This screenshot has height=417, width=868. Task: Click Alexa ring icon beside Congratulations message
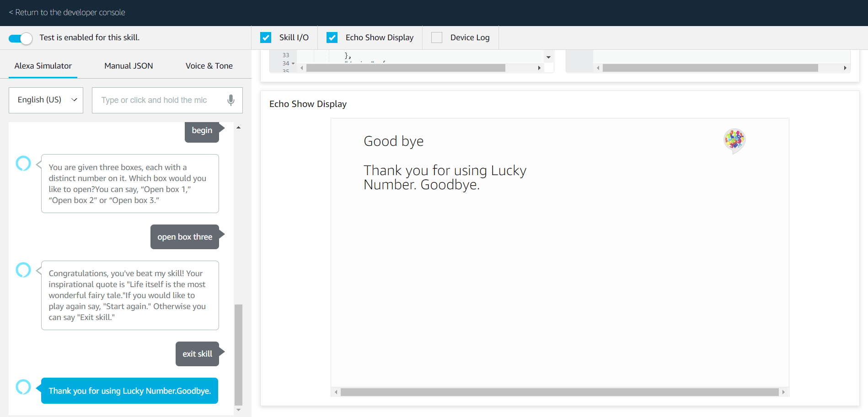(x=23, y=270)
